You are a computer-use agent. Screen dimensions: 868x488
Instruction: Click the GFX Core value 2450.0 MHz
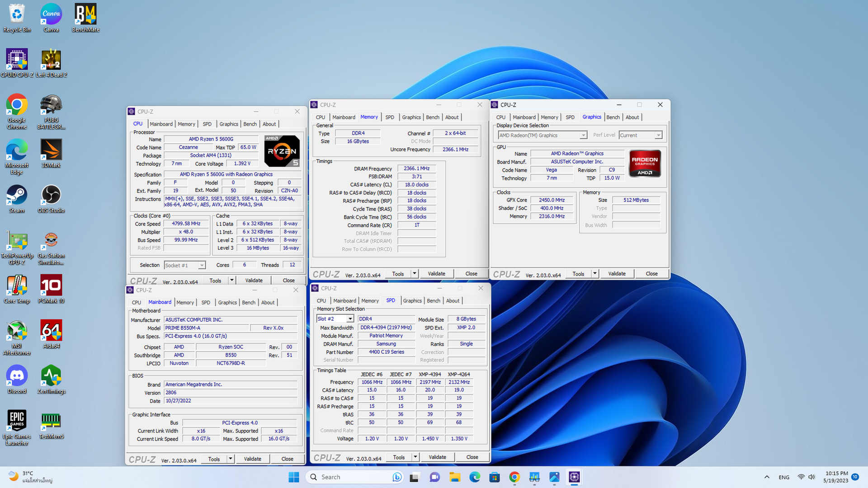pyautogui.click(x=552, y=200)
